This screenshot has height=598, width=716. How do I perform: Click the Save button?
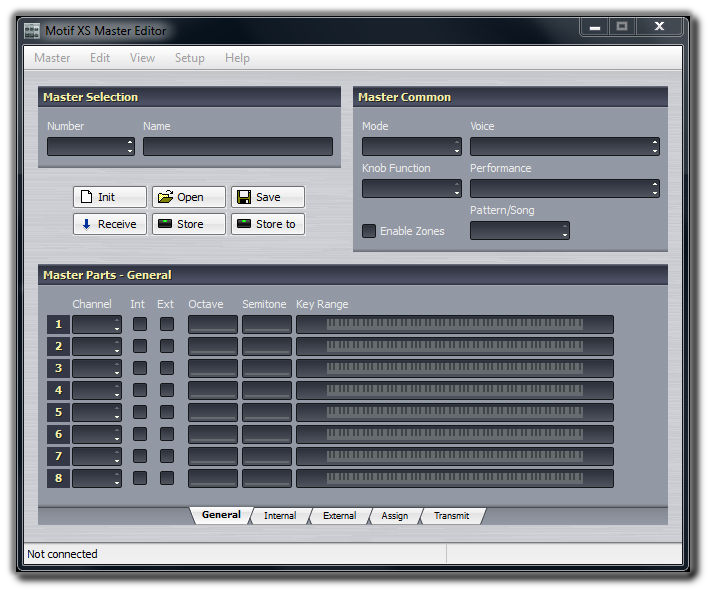coord(268,197)
